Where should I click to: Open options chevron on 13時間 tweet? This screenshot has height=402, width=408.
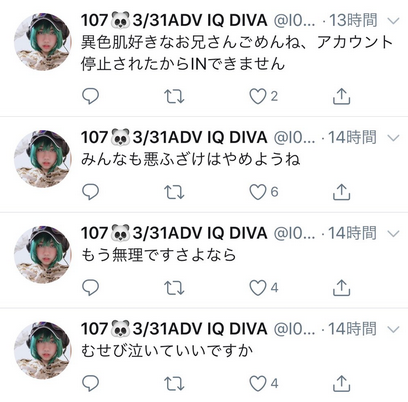pyautogui.click(x=394, y=21)
